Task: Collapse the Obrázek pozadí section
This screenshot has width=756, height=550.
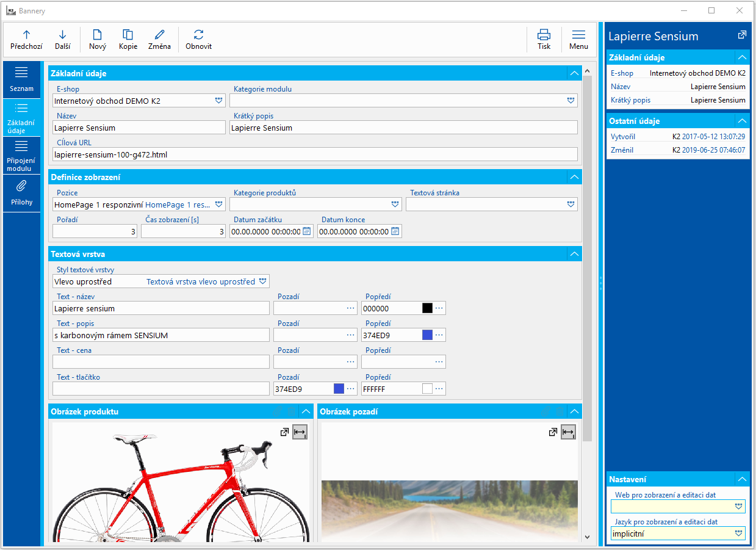Action: click(574, 411)
